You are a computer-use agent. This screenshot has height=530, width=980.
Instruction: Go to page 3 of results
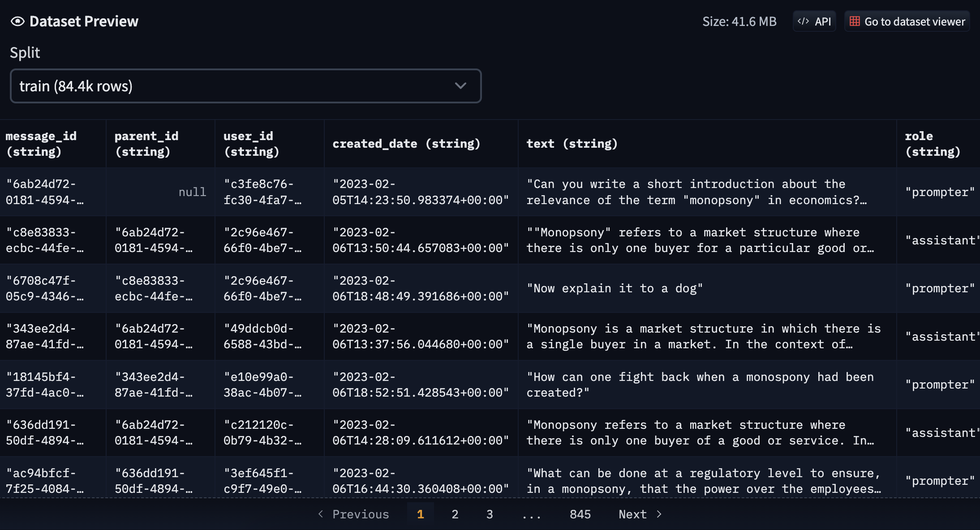click(x=490, y=514)
